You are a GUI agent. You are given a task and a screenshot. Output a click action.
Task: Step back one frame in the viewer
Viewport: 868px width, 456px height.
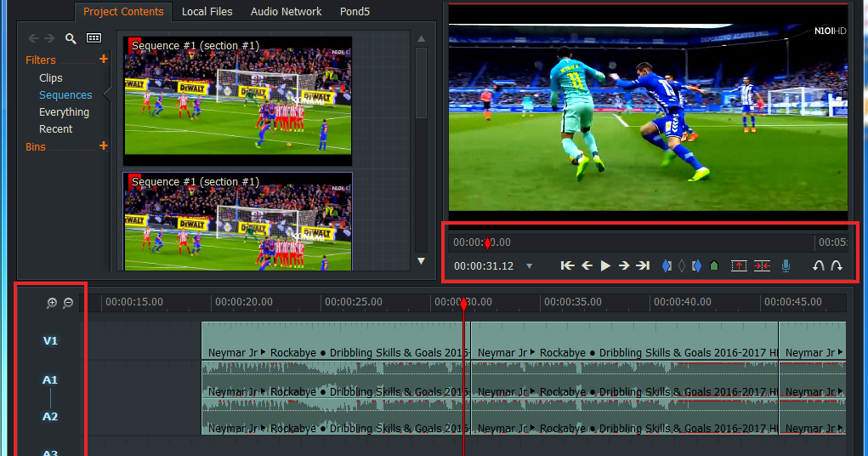(x=587, y=266)
